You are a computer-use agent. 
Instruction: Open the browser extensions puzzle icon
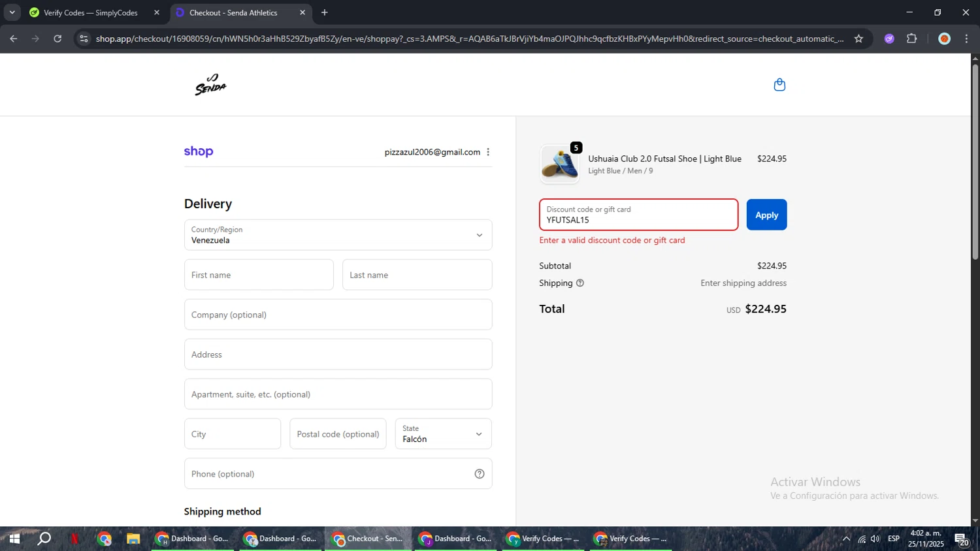(x=912, y=39)
